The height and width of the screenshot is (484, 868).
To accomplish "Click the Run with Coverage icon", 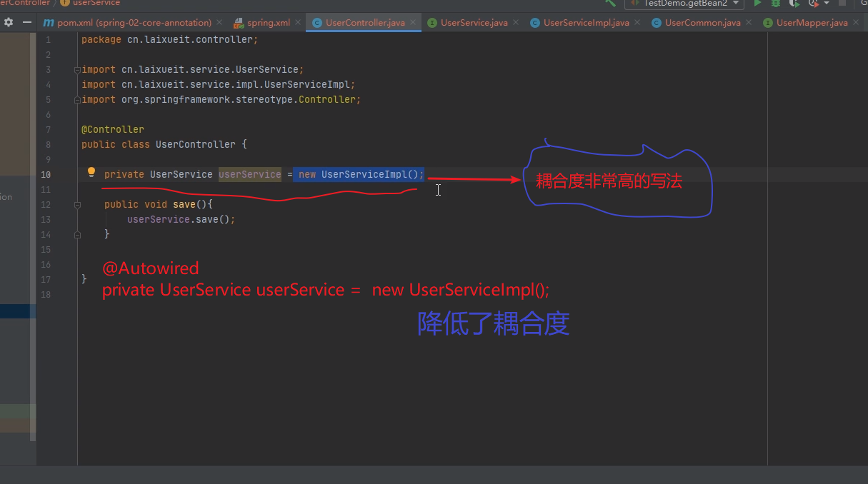I will (x=795, y=4).
